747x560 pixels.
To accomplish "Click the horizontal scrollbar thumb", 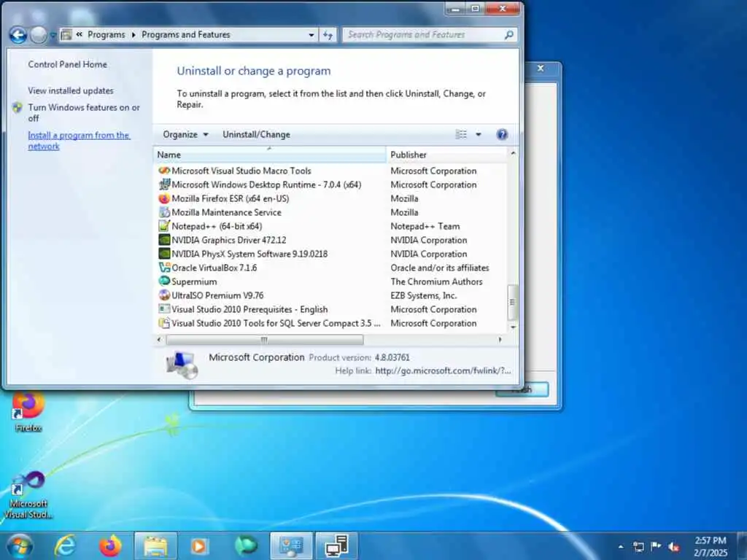I will click(x=264, y=340).
